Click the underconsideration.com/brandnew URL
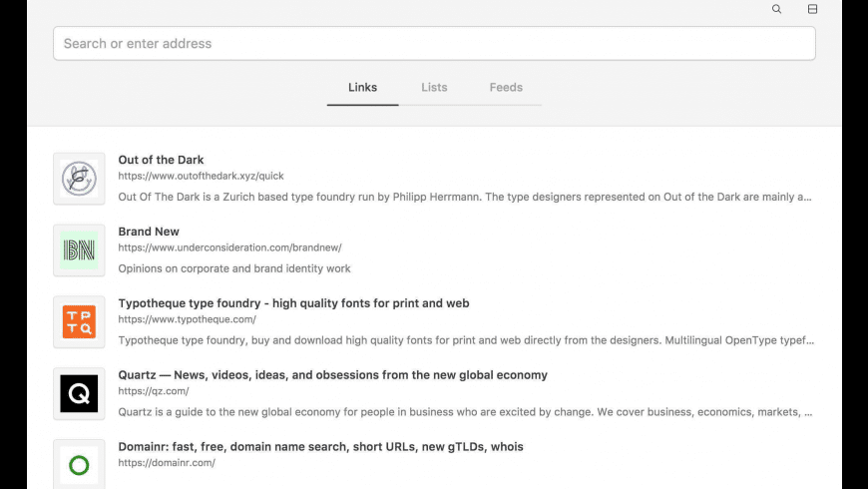Image resolution: width=868 pixels, height=489 pixels. point(229,247)
